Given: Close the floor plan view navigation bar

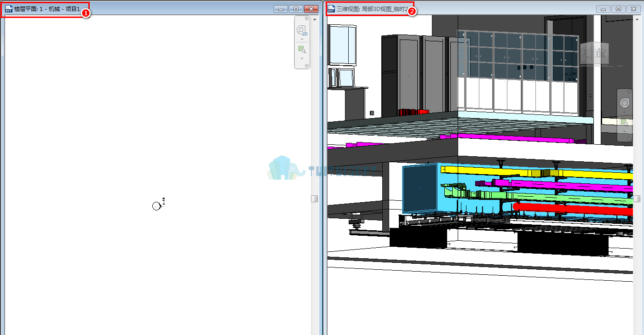Looking at the screenshot, I should [x=307, y=18].
